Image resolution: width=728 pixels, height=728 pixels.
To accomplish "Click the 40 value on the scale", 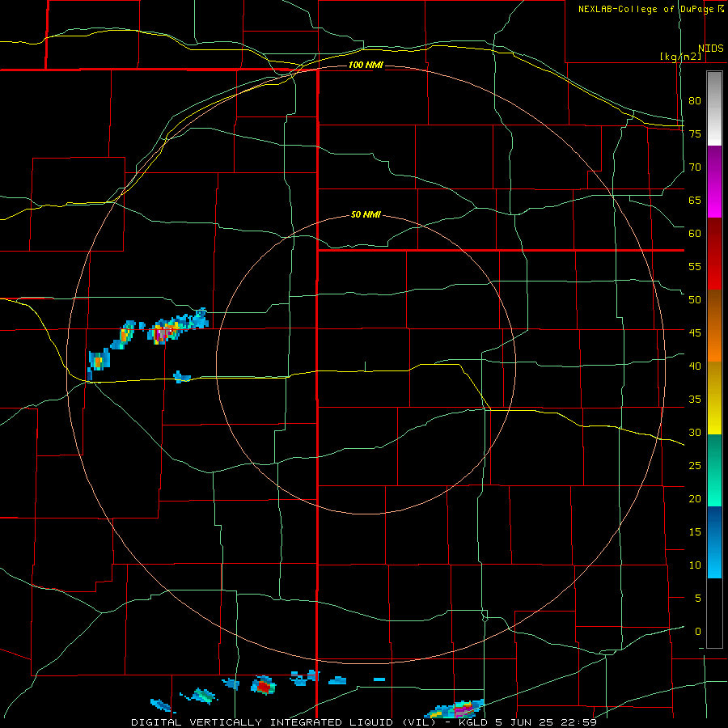I will click(695, 366).
